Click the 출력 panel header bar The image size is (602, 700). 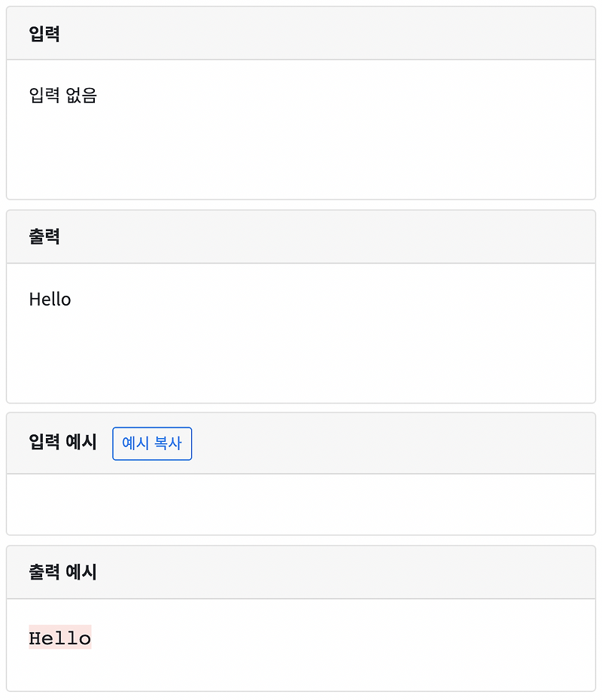tap(301, 236)
